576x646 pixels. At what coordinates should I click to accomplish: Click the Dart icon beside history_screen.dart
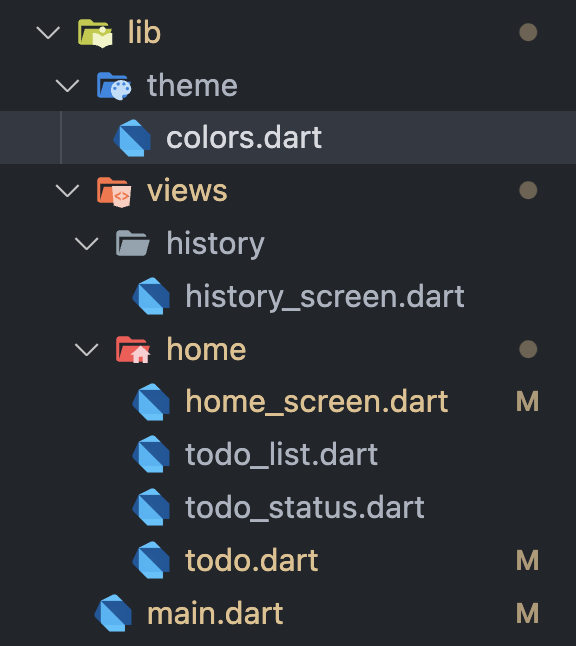151,296
